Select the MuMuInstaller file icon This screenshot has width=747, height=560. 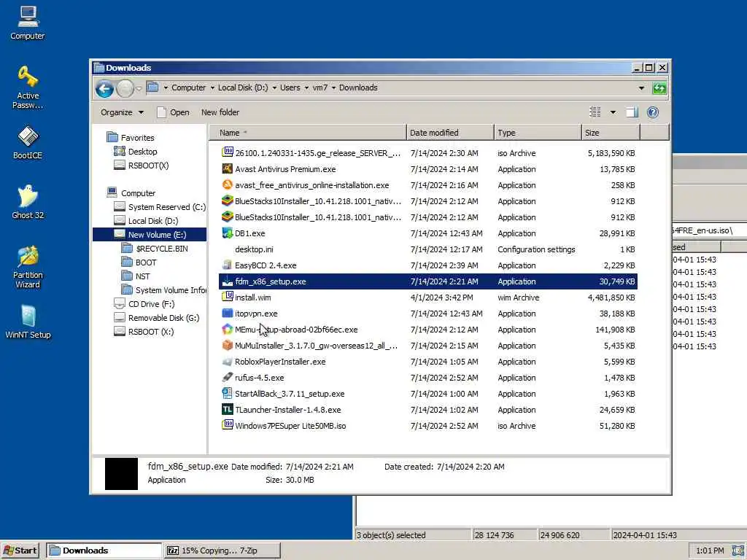228,346
